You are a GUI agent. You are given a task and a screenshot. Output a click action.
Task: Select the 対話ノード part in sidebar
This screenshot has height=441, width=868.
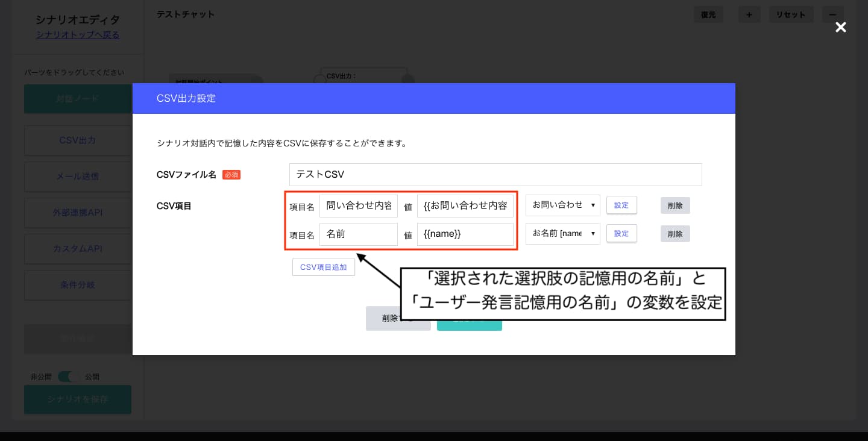coord(78,99)
